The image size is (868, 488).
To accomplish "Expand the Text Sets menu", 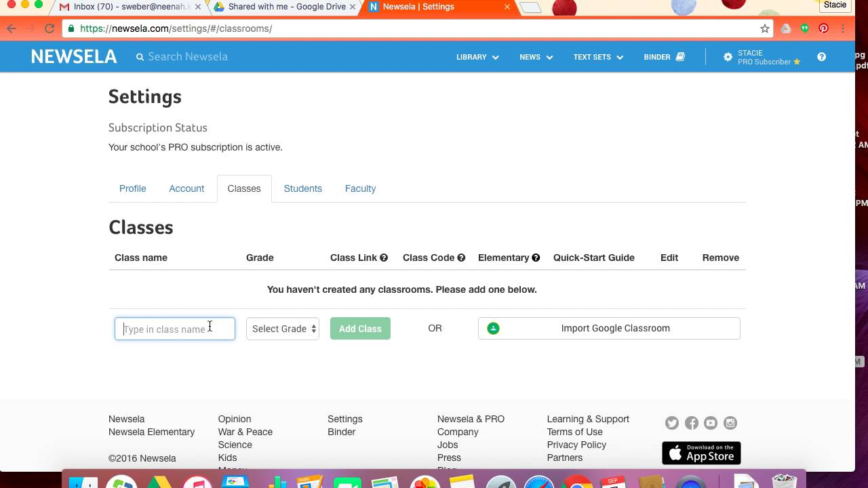I will tap(598, 57).
